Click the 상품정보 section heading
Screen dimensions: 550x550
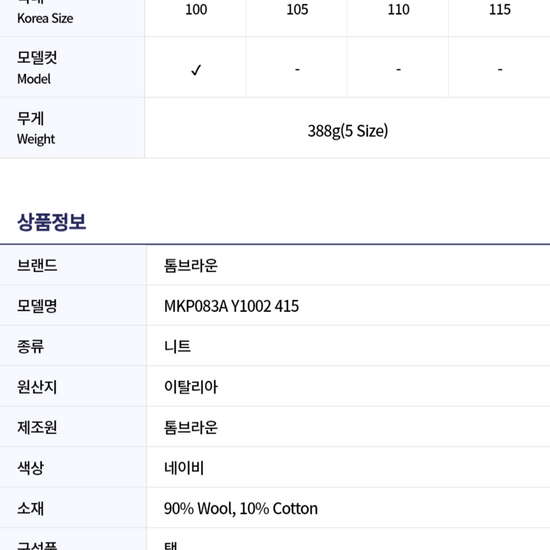[52, 222]
